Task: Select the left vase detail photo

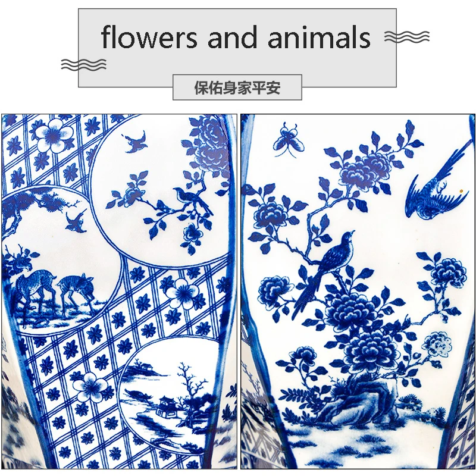Action: [119, 292]
